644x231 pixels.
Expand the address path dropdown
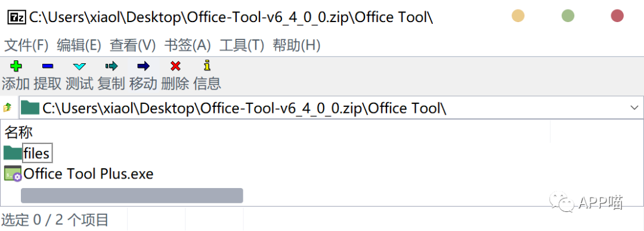pos(633,107)
